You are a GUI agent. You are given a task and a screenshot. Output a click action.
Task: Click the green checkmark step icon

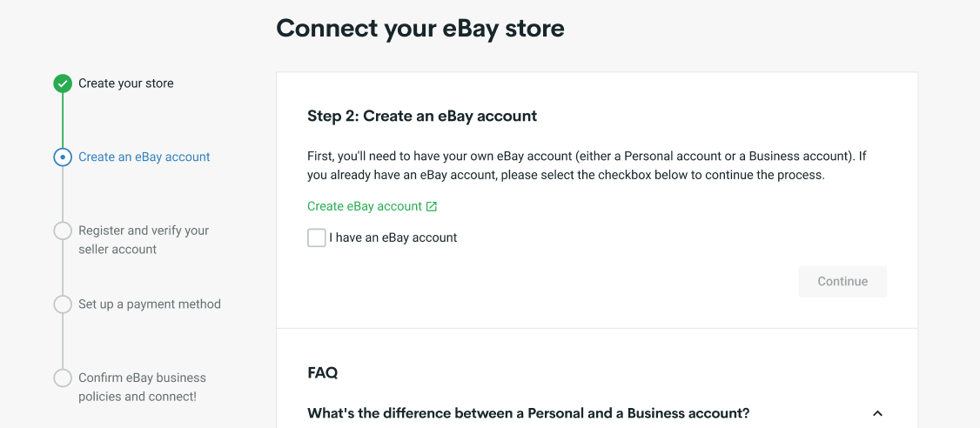(x=63, y=84)
